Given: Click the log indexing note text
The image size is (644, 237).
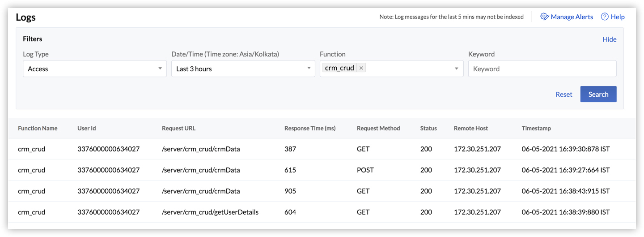Looking at the screenshot, I should click(452, 17).
